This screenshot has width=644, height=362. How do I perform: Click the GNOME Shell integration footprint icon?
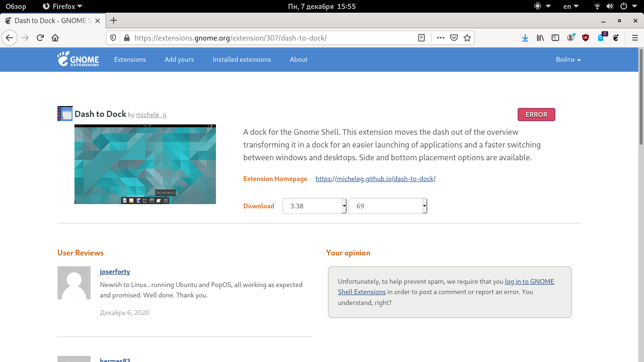[x=616, y=38]
